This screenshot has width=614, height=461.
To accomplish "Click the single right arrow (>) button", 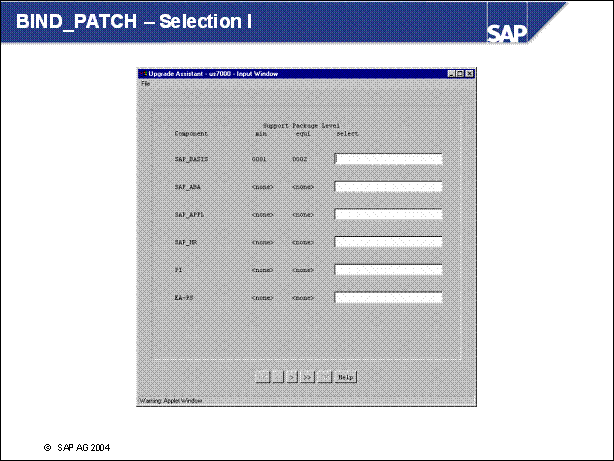I will (x=292, y=377).
